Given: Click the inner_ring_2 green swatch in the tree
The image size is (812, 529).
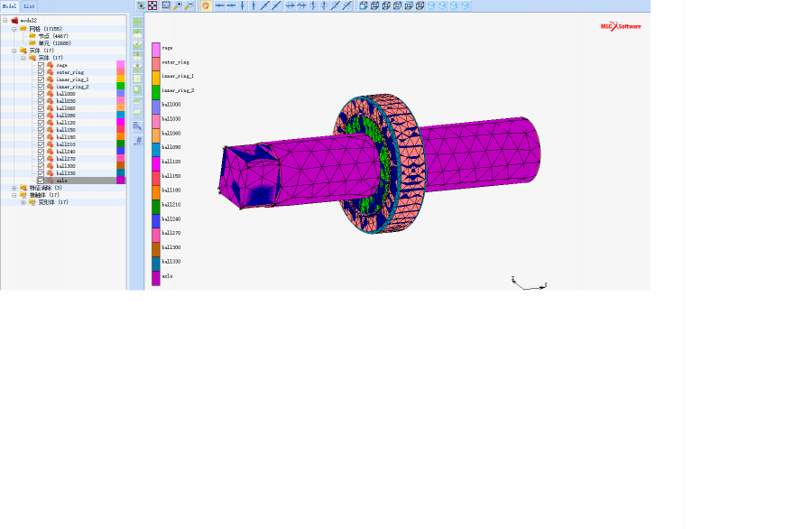Looking at the screenshot, I should (121, 87).
